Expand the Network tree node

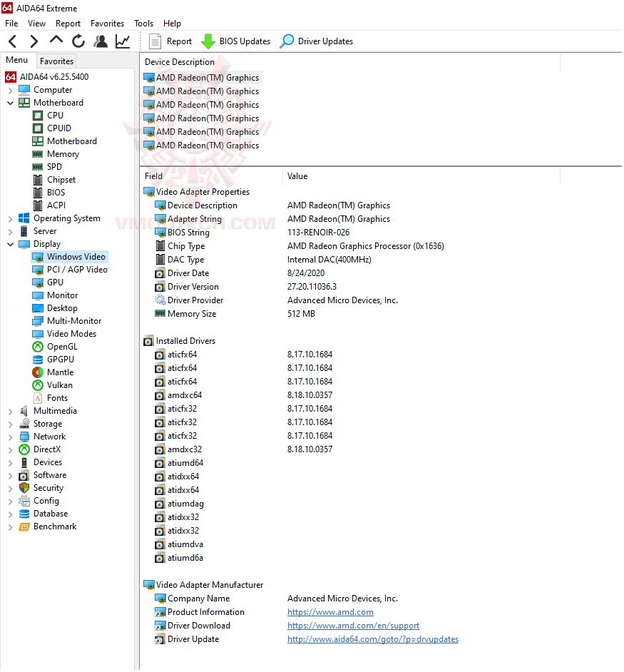(10, 437)
